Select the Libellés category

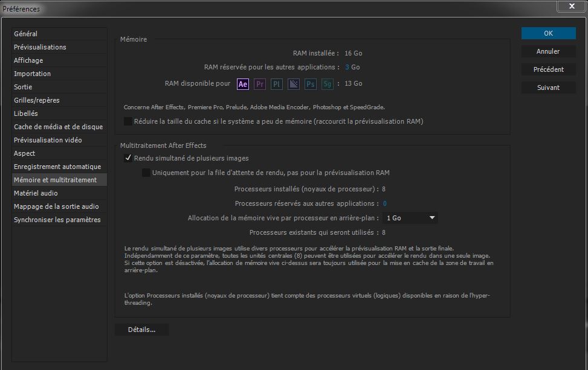(x=59, y=113)
